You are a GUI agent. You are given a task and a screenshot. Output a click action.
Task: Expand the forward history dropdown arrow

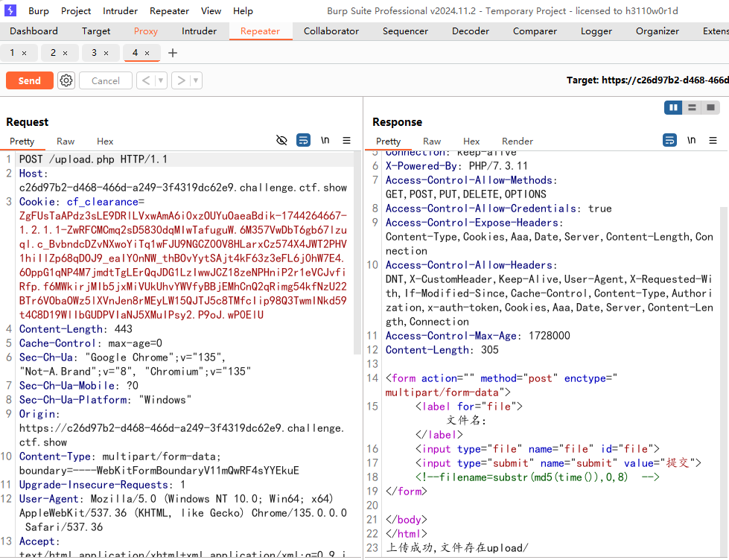196,80
